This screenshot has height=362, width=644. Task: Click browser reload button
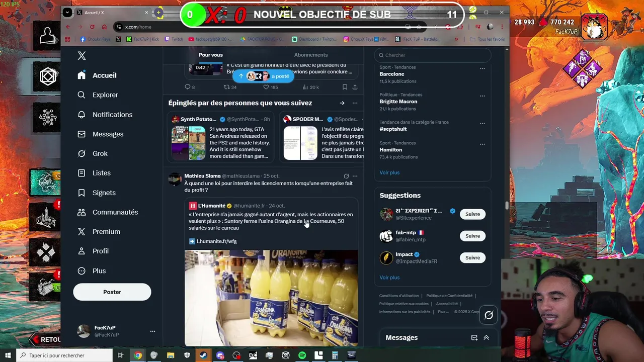tap(92, 27)
